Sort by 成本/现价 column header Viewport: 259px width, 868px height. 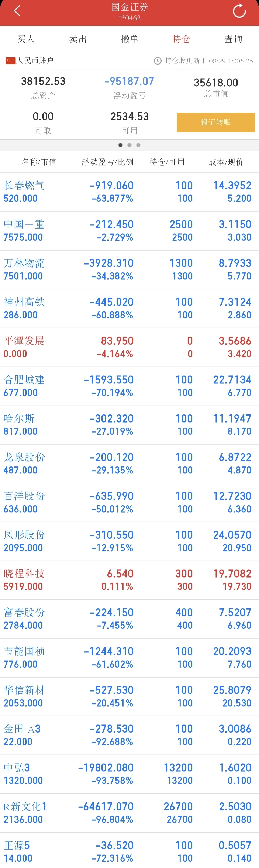226,162
